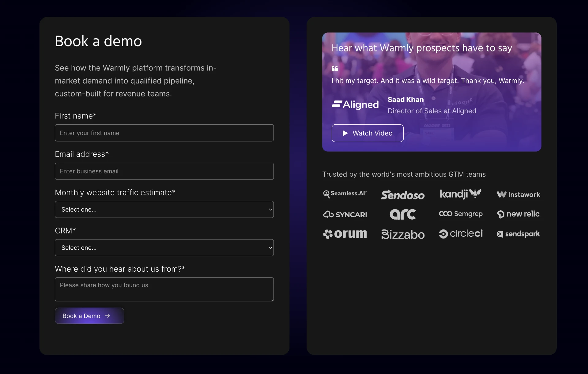Click the Bizzabo logo
The image size is (588, 374).
click(403, 234)
